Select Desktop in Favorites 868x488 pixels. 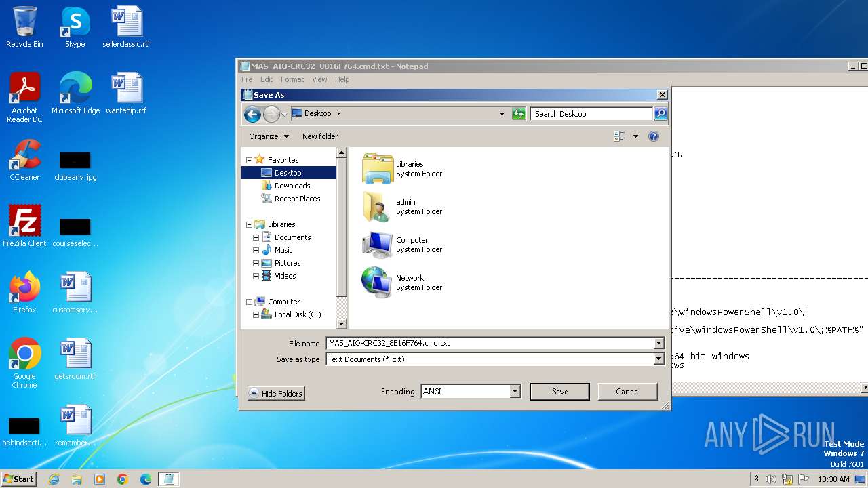(x=289, y=173)
